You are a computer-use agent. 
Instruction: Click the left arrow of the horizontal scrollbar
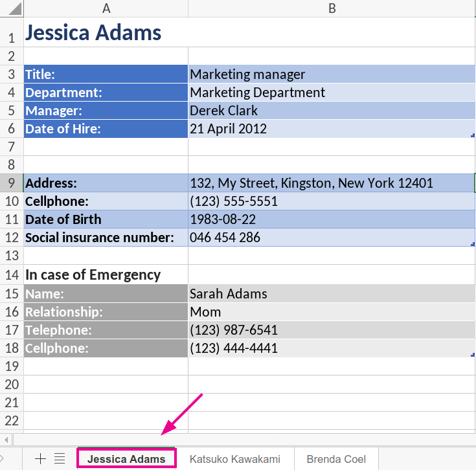pyautogui.click(x=6, y=439)
